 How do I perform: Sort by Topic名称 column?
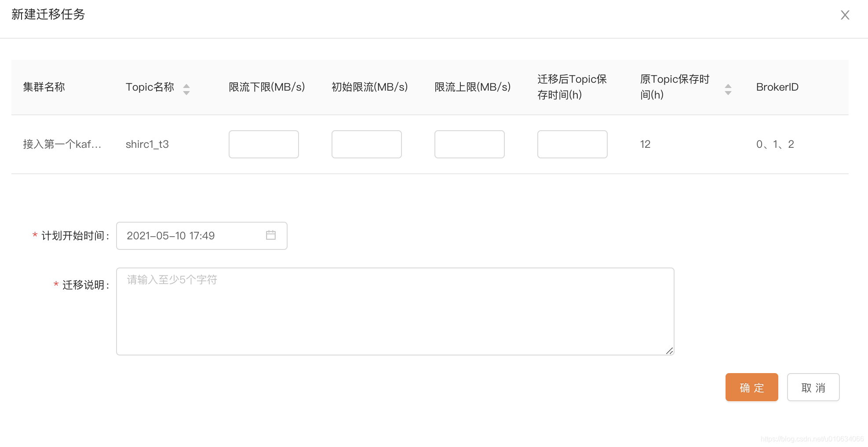[186, 89]
